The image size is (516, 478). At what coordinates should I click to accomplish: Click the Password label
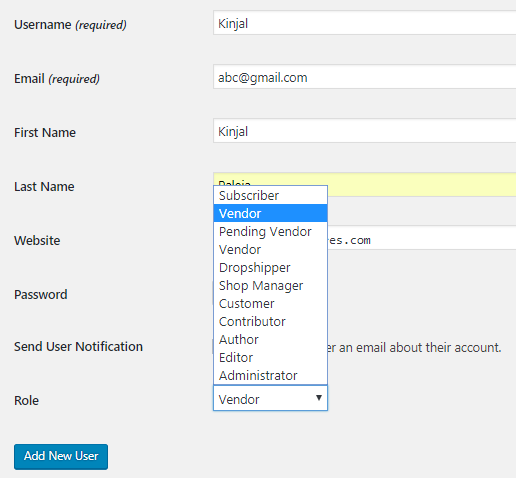[41, 295]
